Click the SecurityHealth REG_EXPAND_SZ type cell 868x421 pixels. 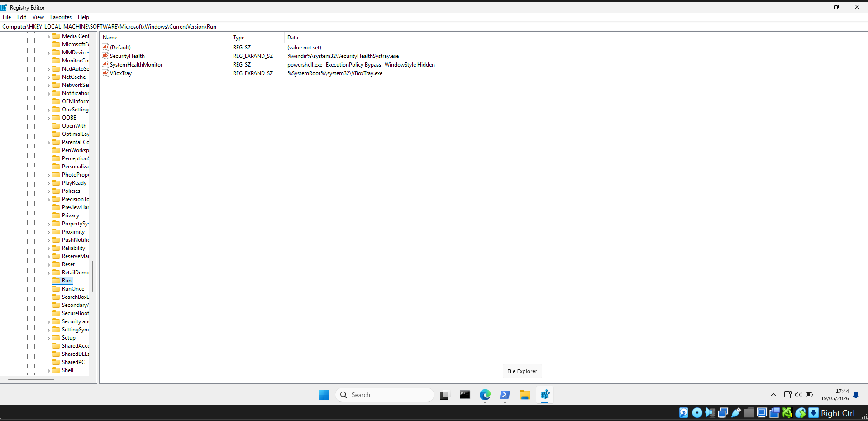tap(253, 56)
